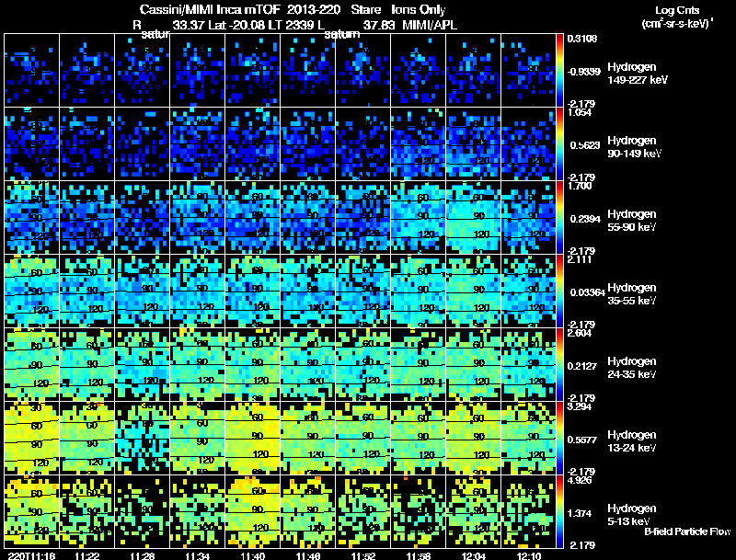
Task: Select the 35-55 keV image at 11:34
Action: tap(198, 291)
